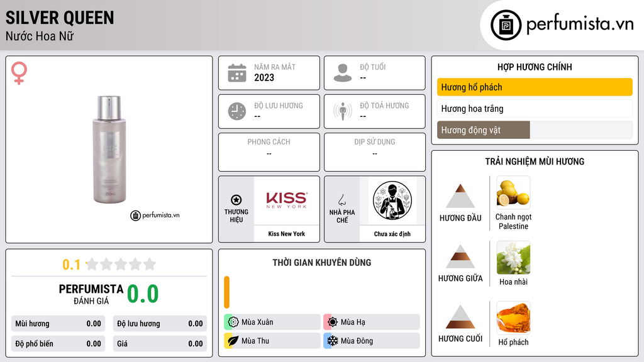Click the Mùa Hạ season label

pyautogui.click(x=353, y=322)
